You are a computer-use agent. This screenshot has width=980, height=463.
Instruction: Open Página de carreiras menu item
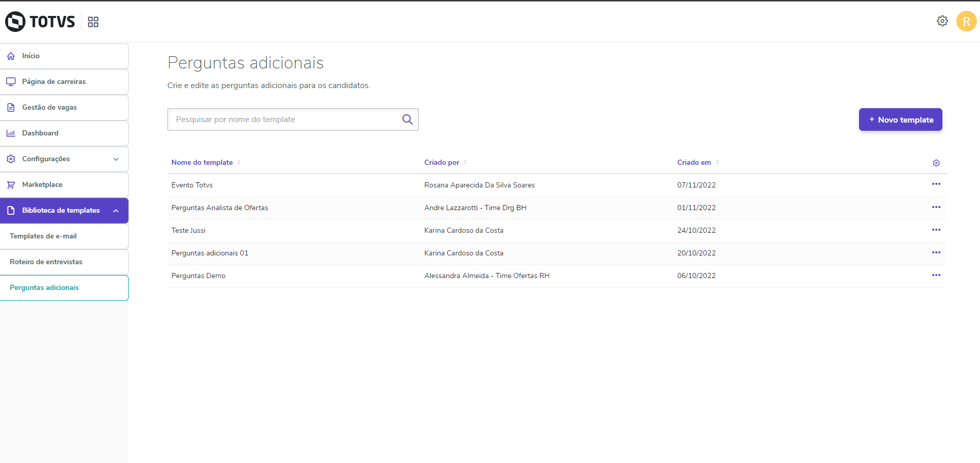pyautogui.click(x=64, y=82)
